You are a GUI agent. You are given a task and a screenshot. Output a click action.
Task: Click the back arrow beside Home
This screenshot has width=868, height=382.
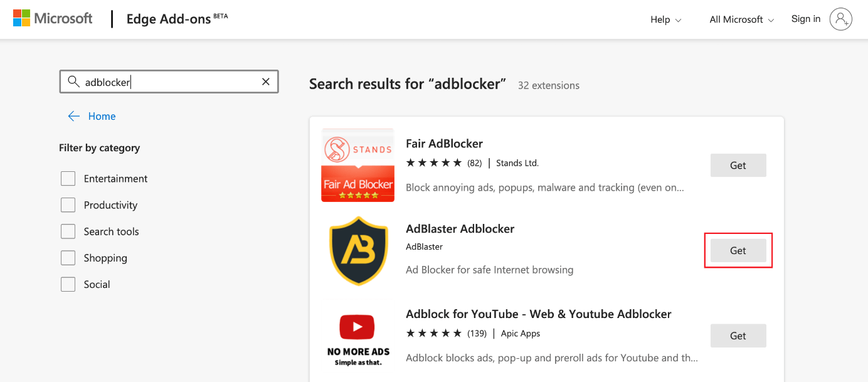click(74, 116)
